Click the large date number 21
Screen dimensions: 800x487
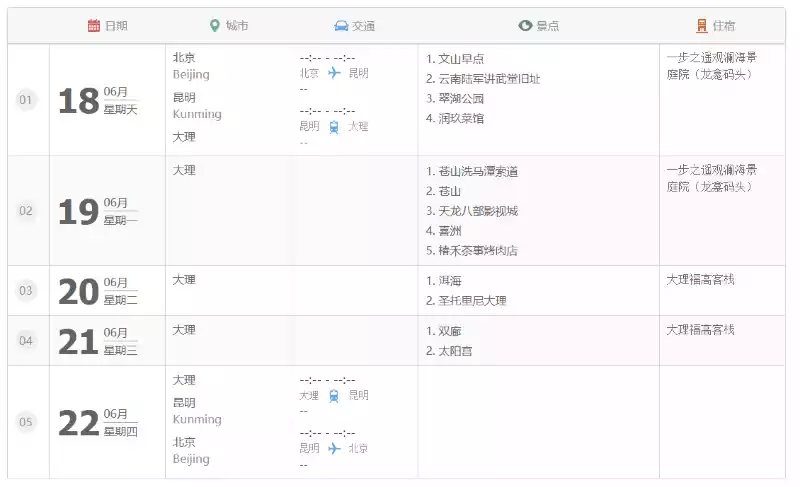[78, 342]
